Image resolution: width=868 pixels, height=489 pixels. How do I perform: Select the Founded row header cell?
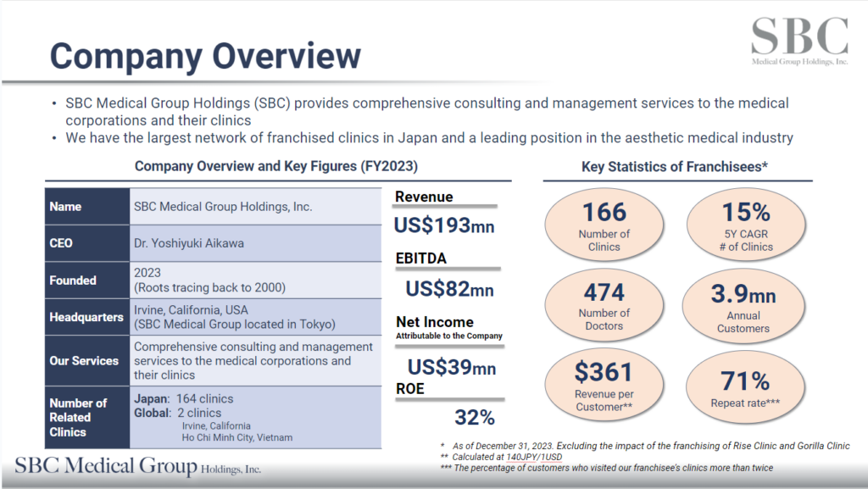86,281
